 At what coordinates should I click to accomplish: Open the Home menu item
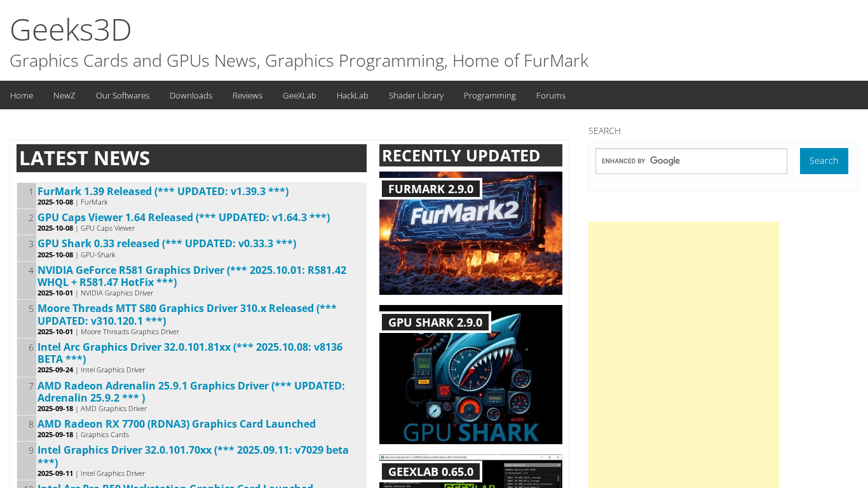coord(22,95)
